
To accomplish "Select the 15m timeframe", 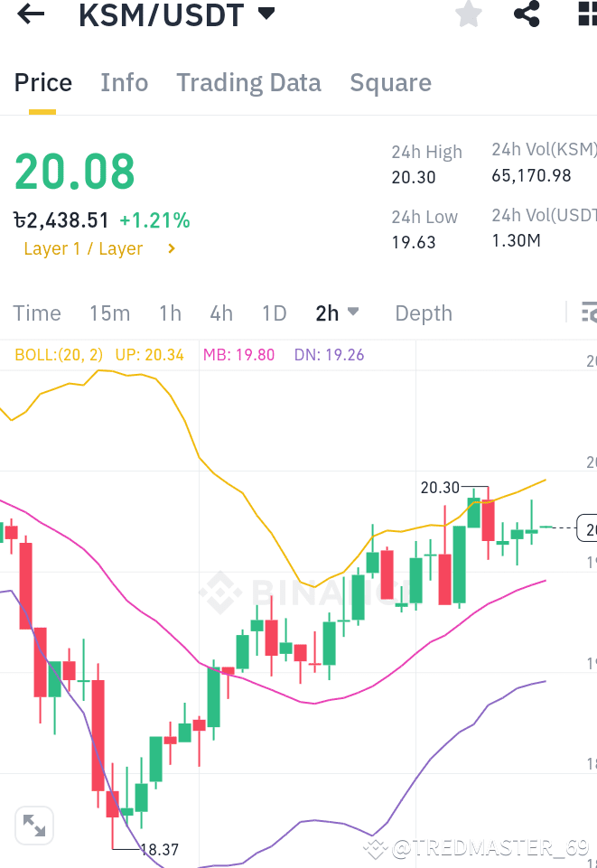I will [109, 313].
